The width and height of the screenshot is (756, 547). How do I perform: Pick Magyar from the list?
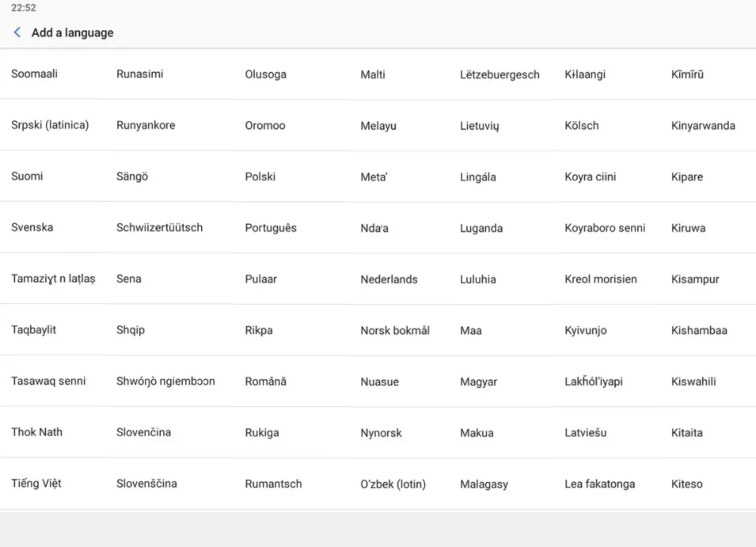coord(479,381)
